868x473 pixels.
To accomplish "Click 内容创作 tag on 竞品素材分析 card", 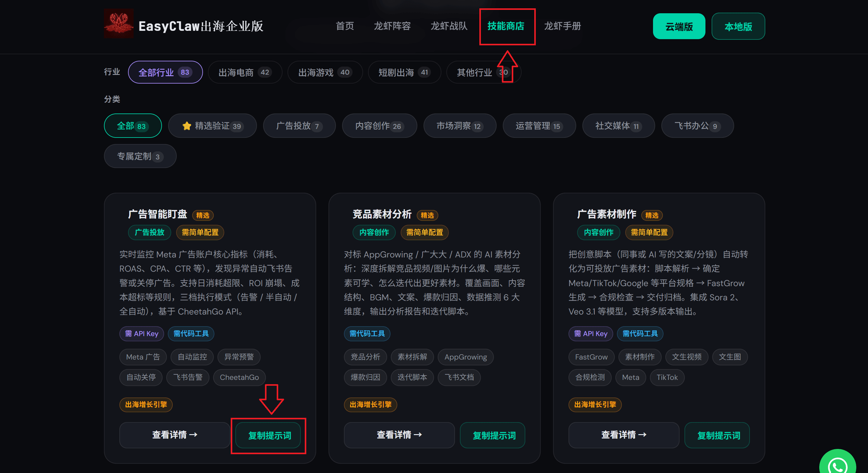I will coord(374,232).
